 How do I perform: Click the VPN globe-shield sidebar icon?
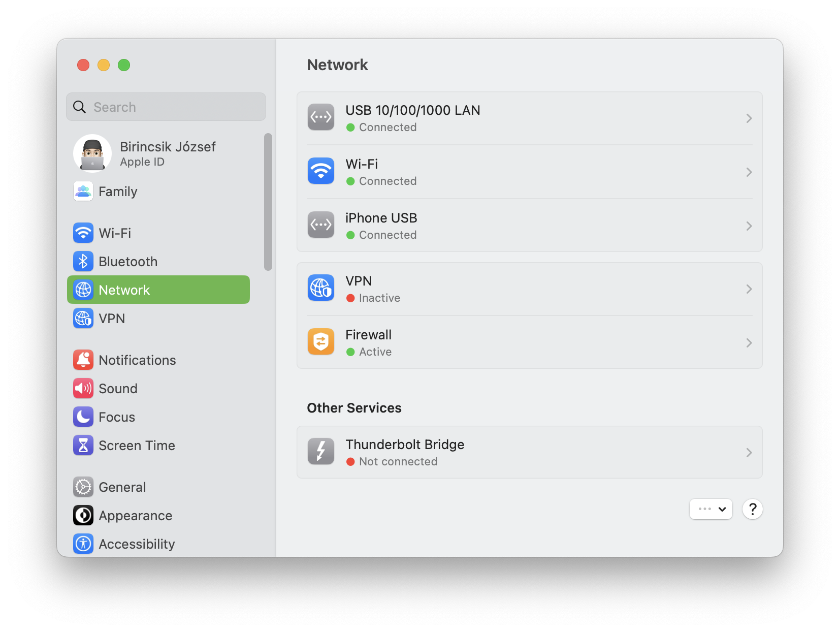(83, 319)
